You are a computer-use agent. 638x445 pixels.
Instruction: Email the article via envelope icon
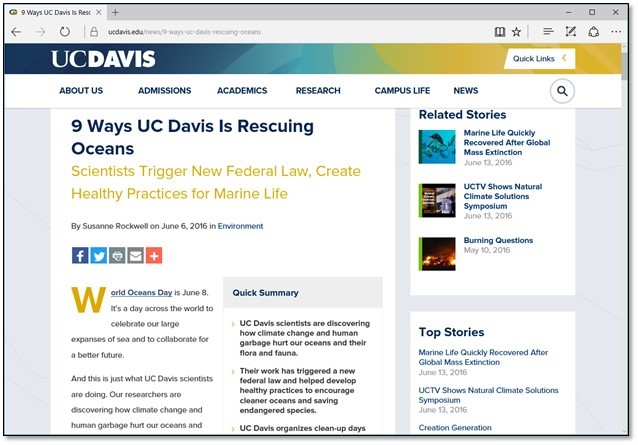(135, 255)
